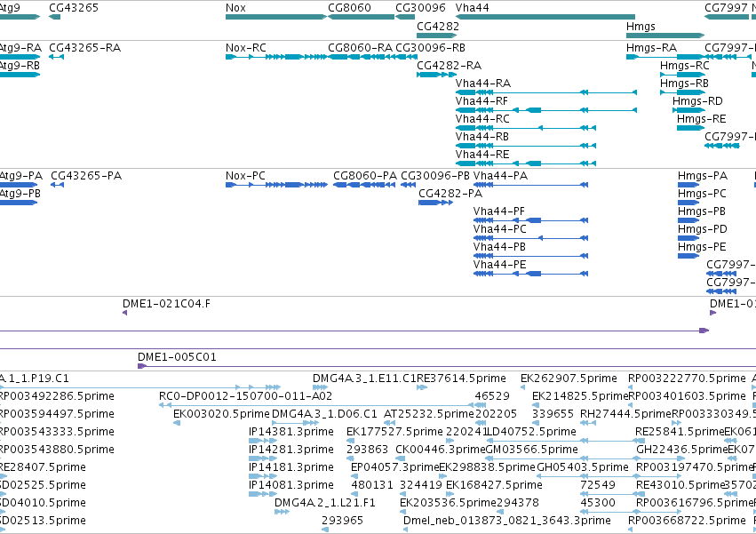Viewport: 756px width, 534px height.
Task: Click the Vha44-PC protein label
Action: (500, 229)
